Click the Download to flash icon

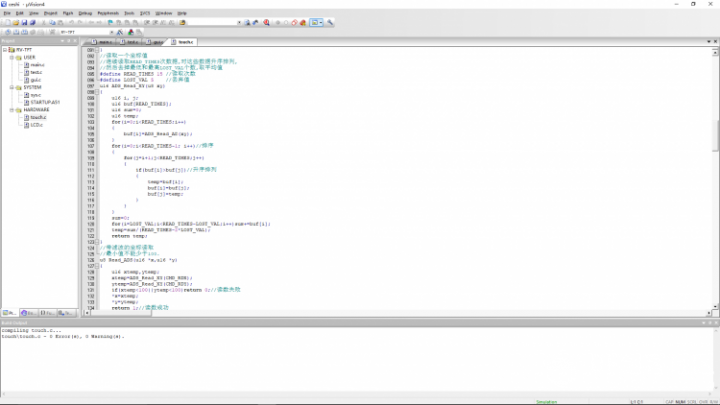[52, 32]
